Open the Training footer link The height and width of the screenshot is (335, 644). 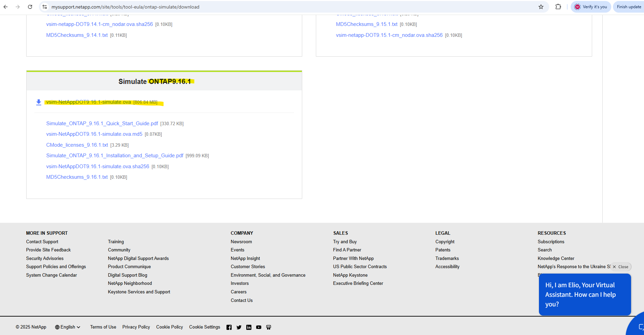pyautogui.click(x=116, y=242)
